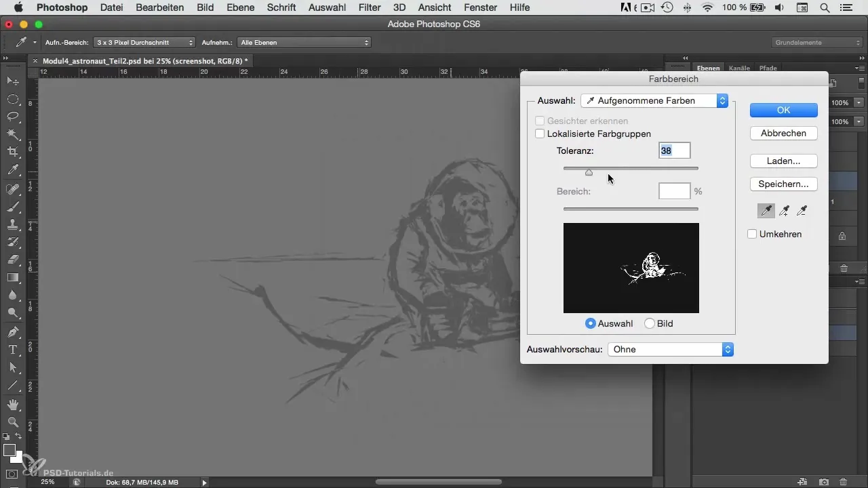
Task: Click the trash icon at panel bottom
Action: (x=843, y=482)
